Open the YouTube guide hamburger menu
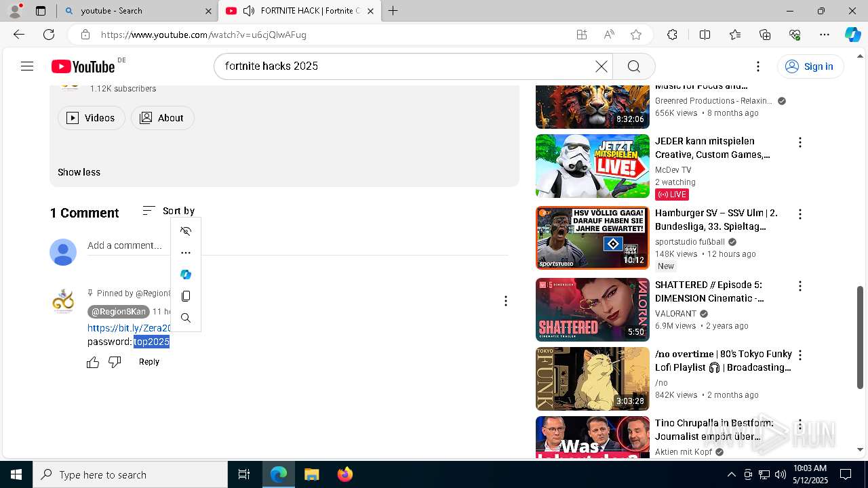The image size is (868, 488). tap(27, 66)
